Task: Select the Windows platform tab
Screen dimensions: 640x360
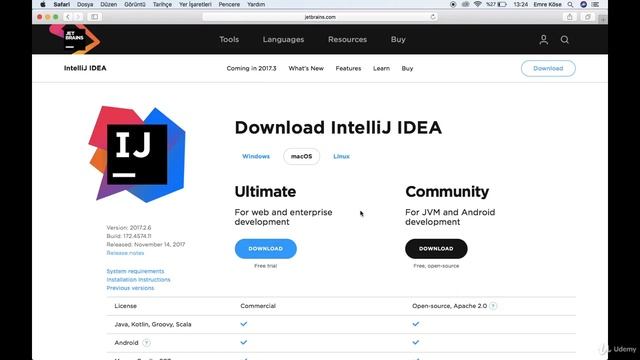Action: point(256,156)
